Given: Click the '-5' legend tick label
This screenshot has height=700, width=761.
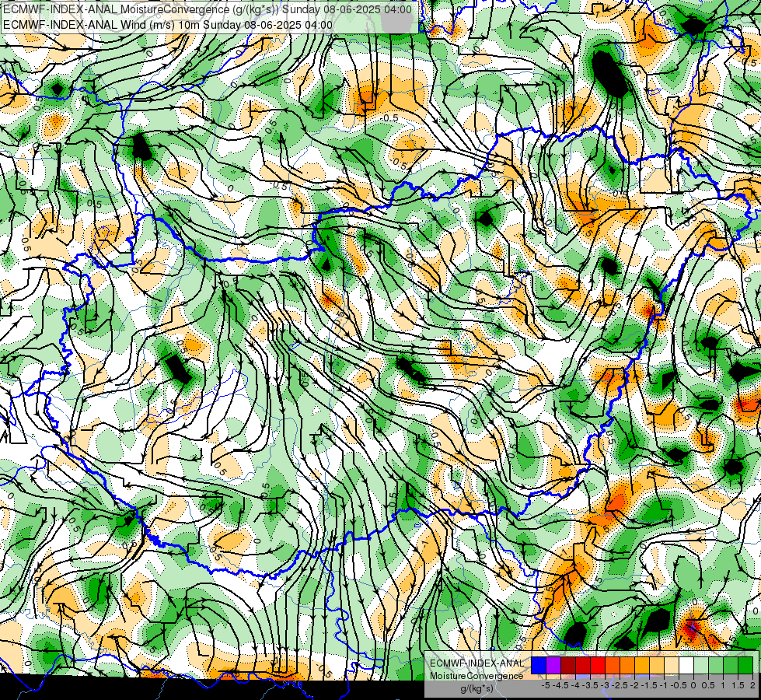Looking at the screenshot, I should pyautogui.click(x=546, y=685).
